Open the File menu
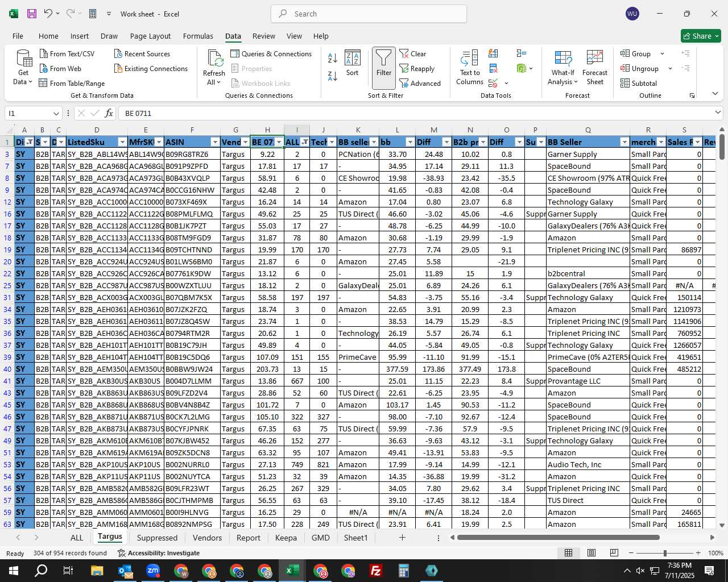 (x=18, y=36)
